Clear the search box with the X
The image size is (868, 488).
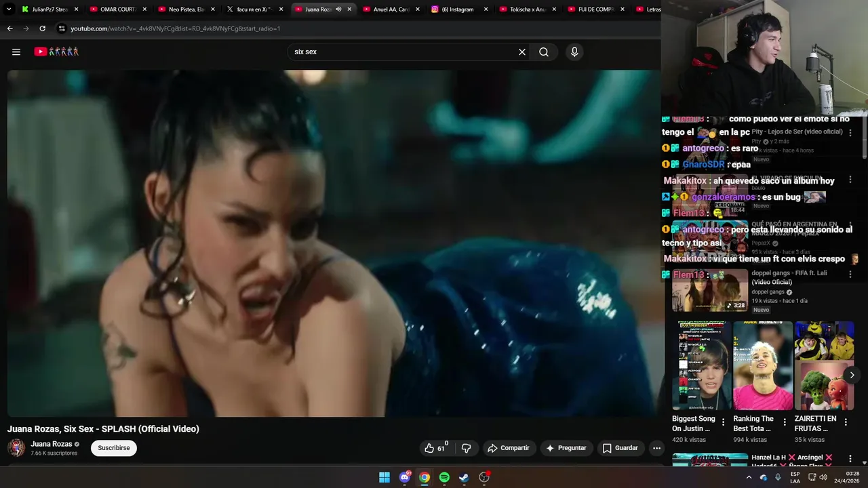pos(522,52)
